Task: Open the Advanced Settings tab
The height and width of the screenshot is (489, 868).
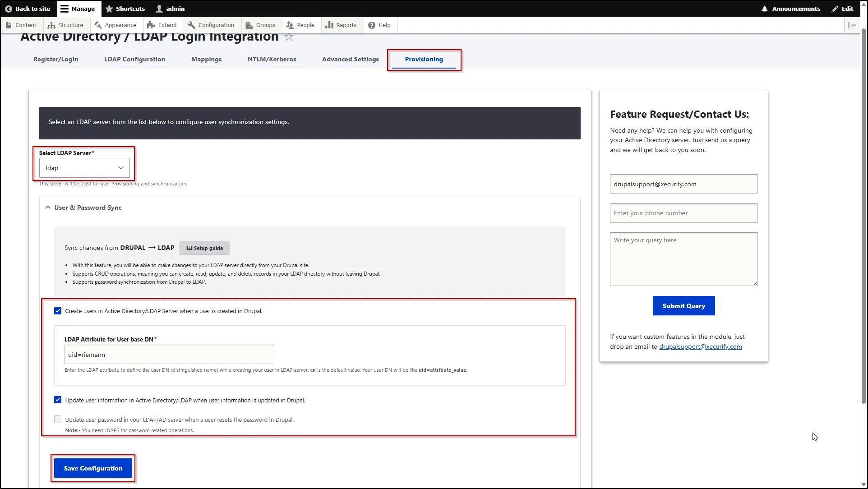Action: tap(350, 59)
